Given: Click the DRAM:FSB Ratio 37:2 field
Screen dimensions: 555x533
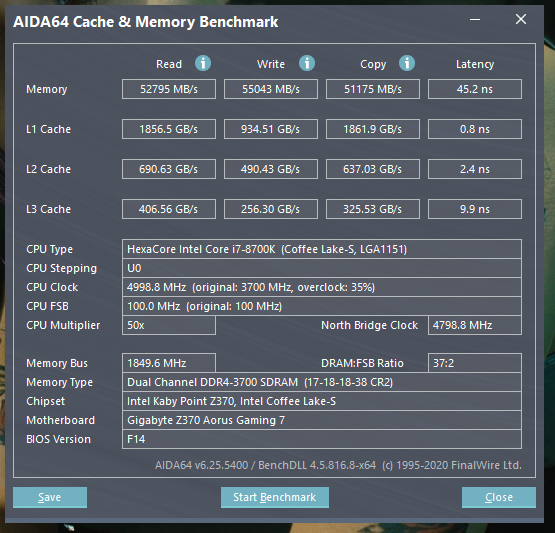Looking at the screenshot, I should click(x=475, y=363).
